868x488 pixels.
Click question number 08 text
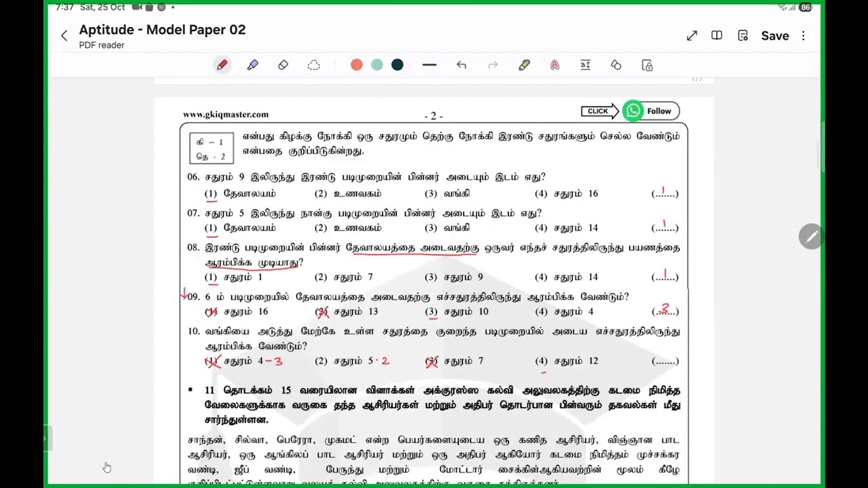[433, 256]
